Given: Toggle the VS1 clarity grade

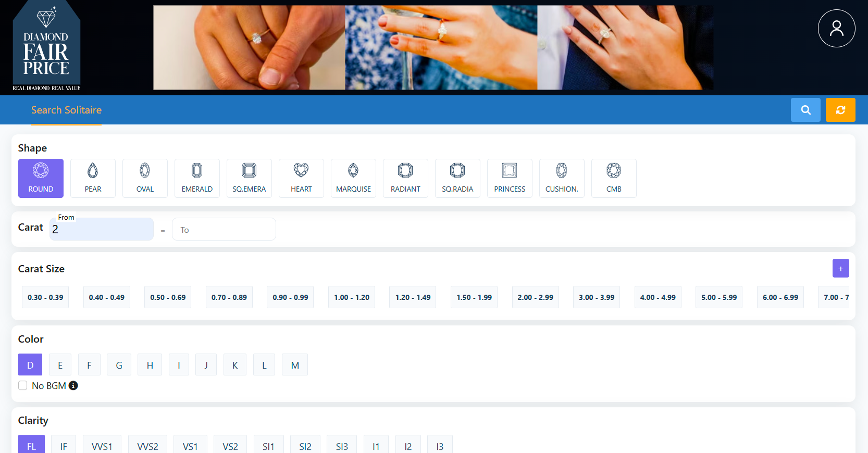Looking at the screenshot, I should pyautogui.click(x=190, y=446).
